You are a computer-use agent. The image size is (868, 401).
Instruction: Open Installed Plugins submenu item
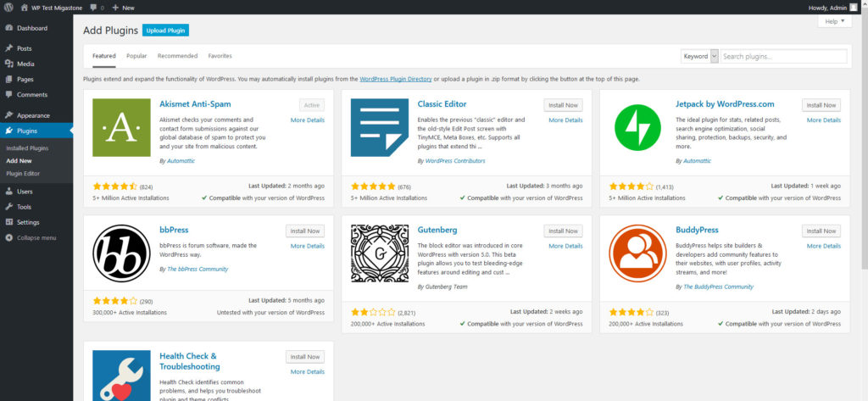(x=27, y=148)
